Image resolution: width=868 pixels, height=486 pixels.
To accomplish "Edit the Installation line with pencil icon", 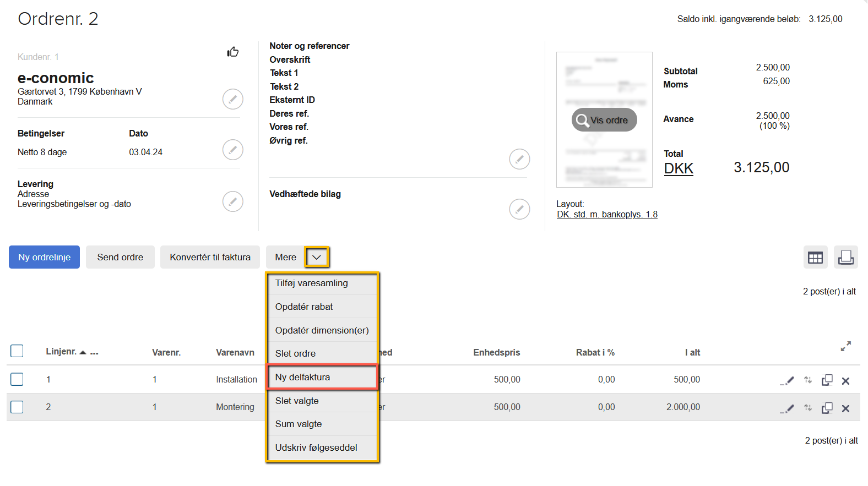I will pos(788,380).
